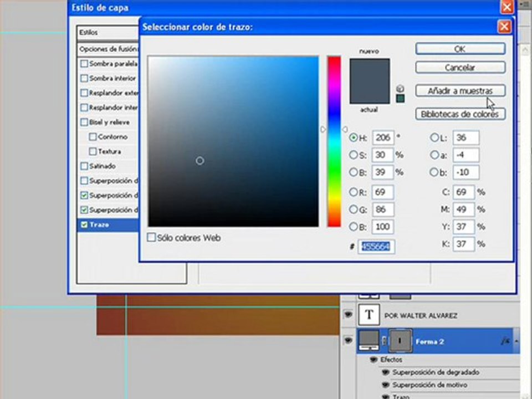Select the blue B radio button
Image resolution: width=532 pixels, height=399 pixels.
[354, 227]
